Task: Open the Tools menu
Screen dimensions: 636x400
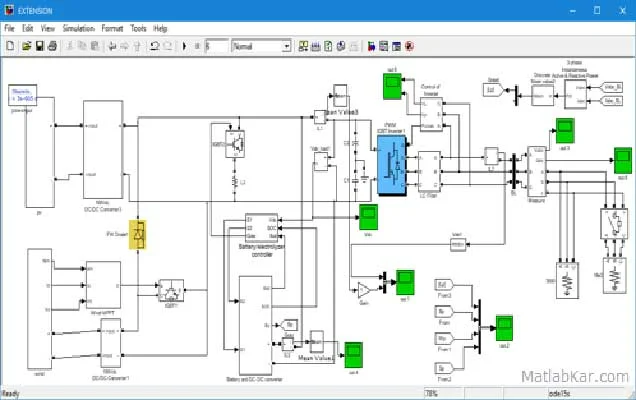Action: [138, 28]
